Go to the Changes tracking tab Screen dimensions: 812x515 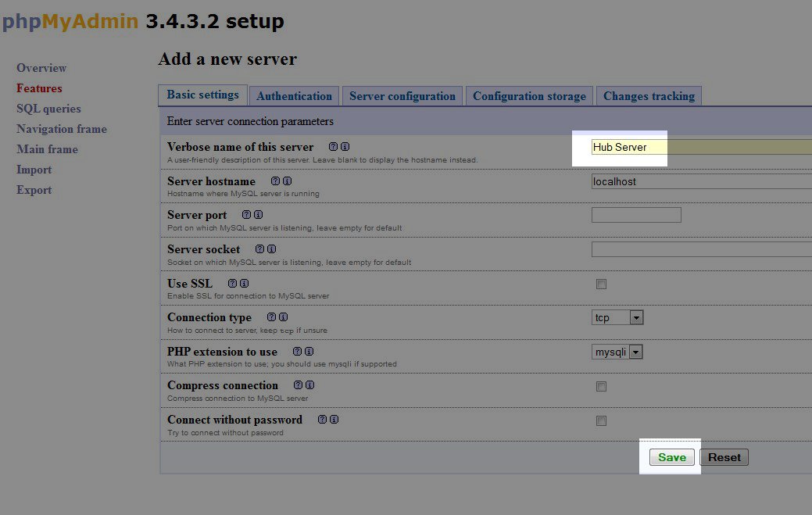click(x=649, y=96)
